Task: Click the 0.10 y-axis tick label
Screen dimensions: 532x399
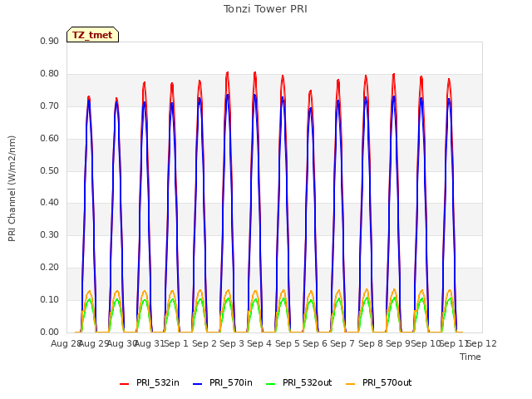Action: pos(50,299)
